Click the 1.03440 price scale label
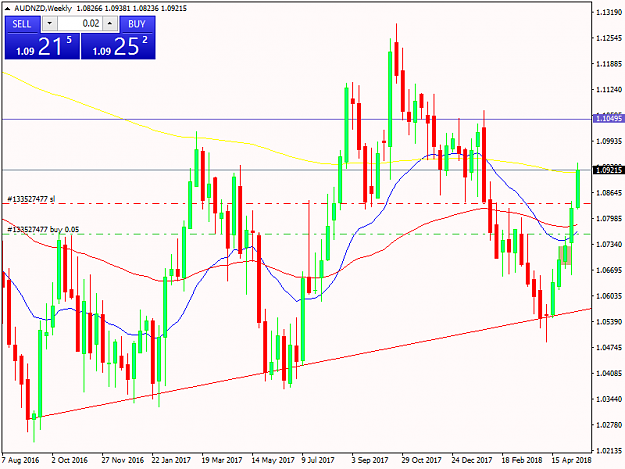Image resolution: width=625 pixels, height=469 pixels. [609, 399]
